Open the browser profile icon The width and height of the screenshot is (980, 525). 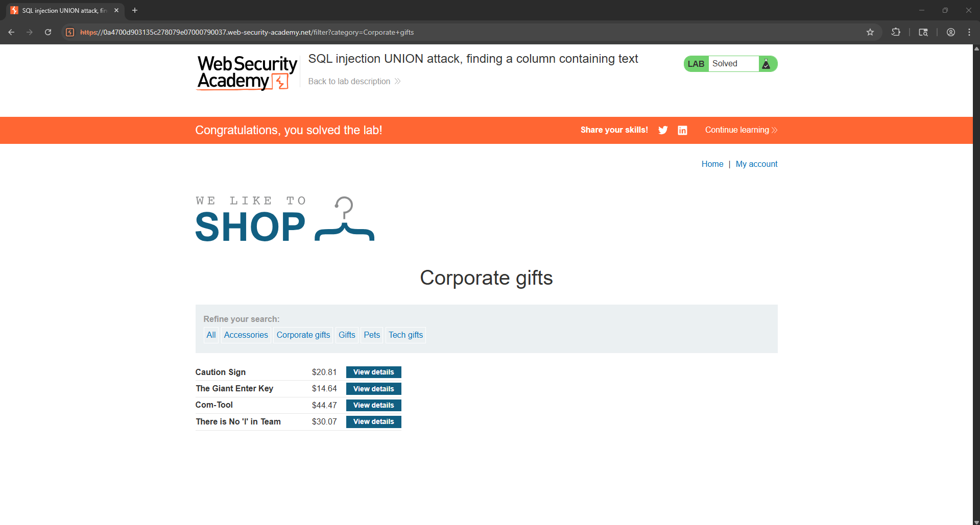click(951, 32)
